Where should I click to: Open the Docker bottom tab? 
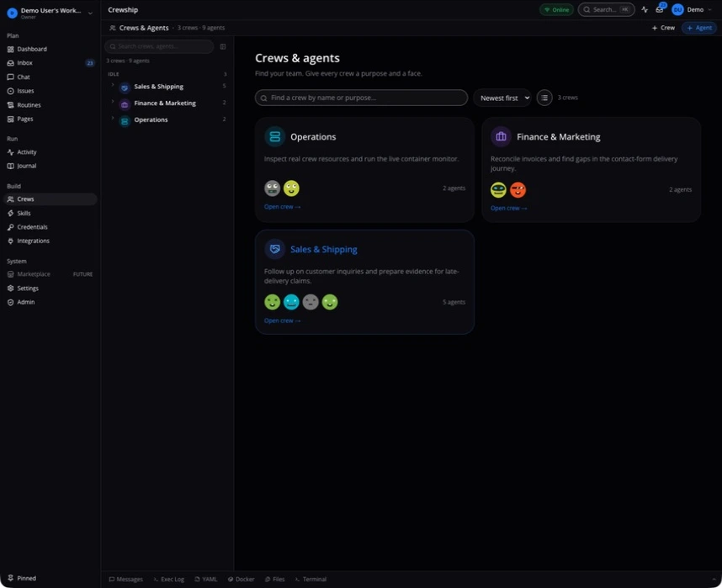point(241,580)
